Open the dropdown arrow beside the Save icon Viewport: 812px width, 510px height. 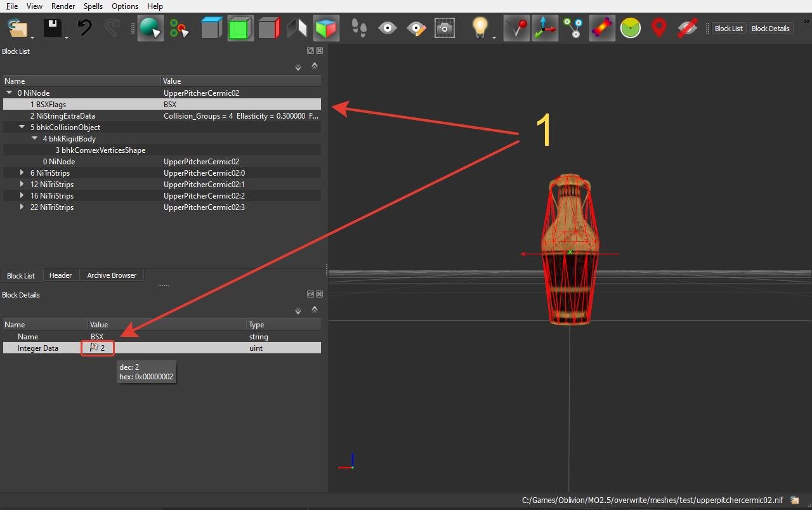(67, 37)
